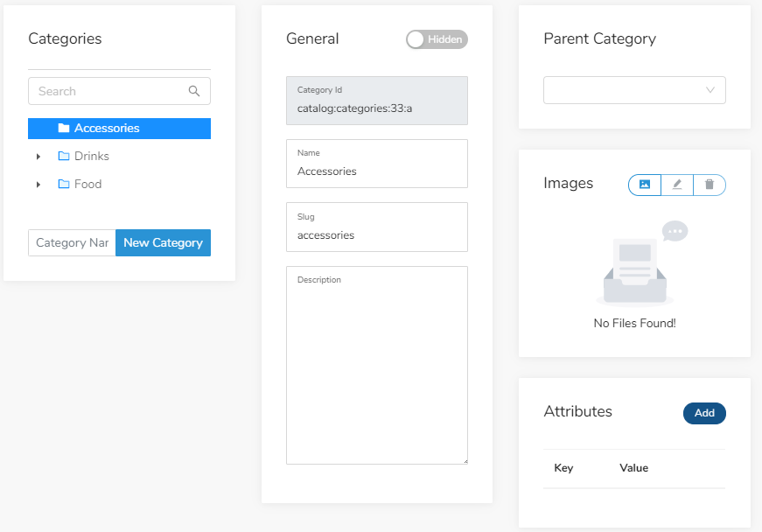Focus the category Search field
Image resolution: width=762 pixels, height=532 pixels.
tap(119, 91)
